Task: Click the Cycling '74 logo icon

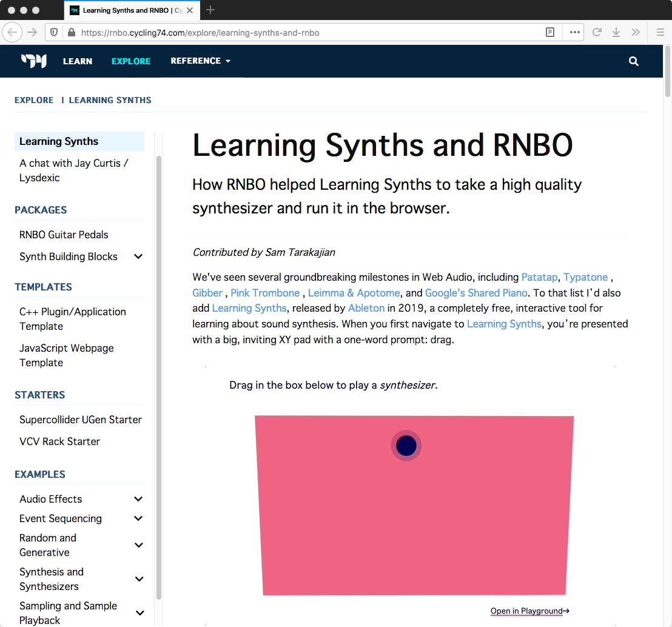Action: point(34,61)
